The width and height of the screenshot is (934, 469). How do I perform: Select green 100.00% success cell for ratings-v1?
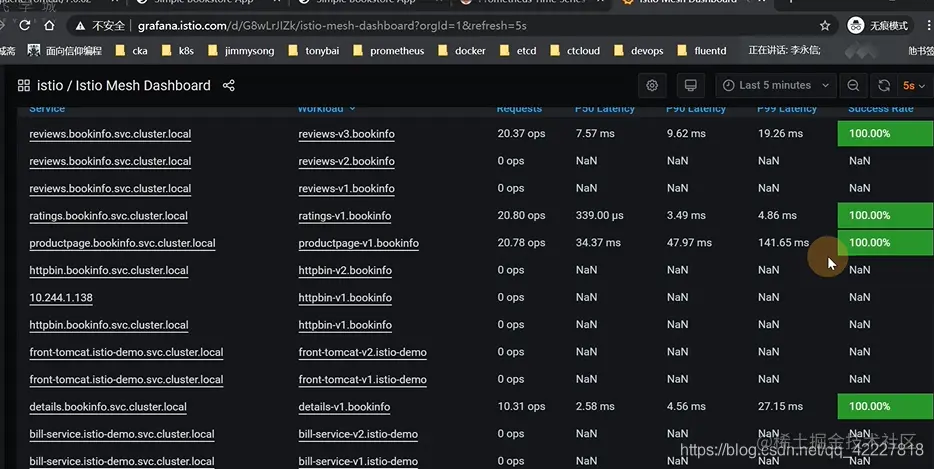click(885, 215)
